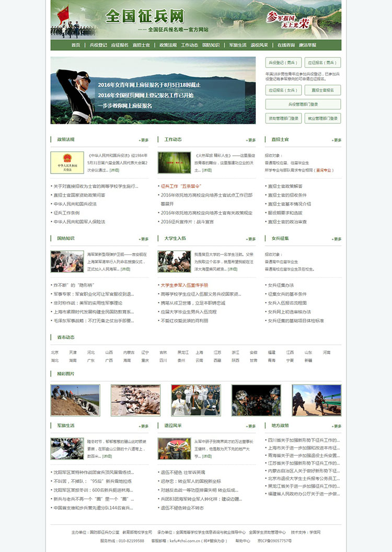The height and width of the screenshot is (552, 392).
Task: Go to 应征报名 in the navigation bar
Action: click(x=120, y=45)
